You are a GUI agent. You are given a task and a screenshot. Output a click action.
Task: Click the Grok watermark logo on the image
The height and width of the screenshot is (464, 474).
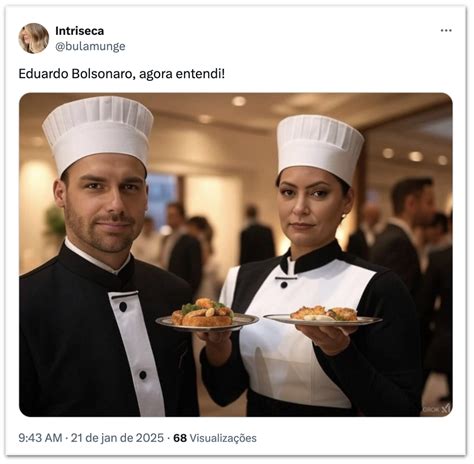point(437,409)
